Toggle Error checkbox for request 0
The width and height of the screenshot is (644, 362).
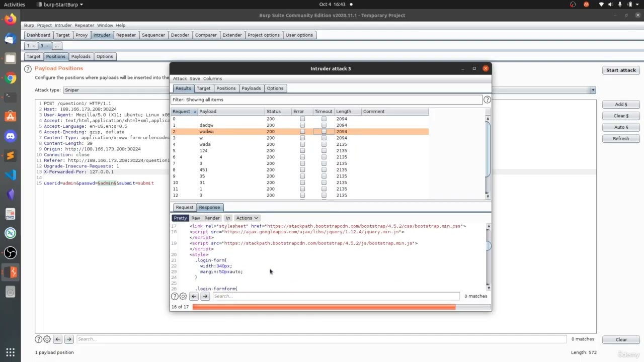click(302, 119)
